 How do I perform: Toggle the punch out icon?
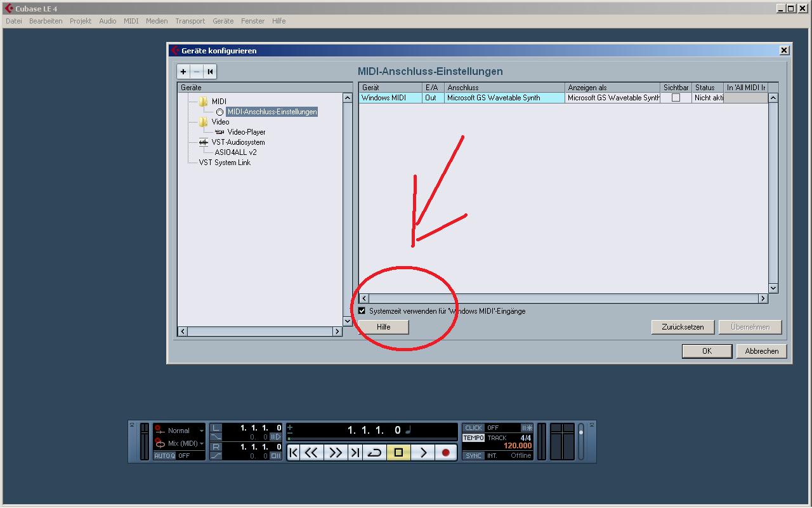(216, 455)
